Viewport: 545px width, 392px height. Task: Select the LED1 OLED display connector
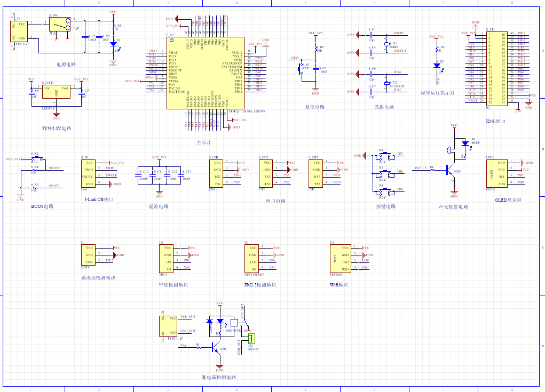(496, 173)
